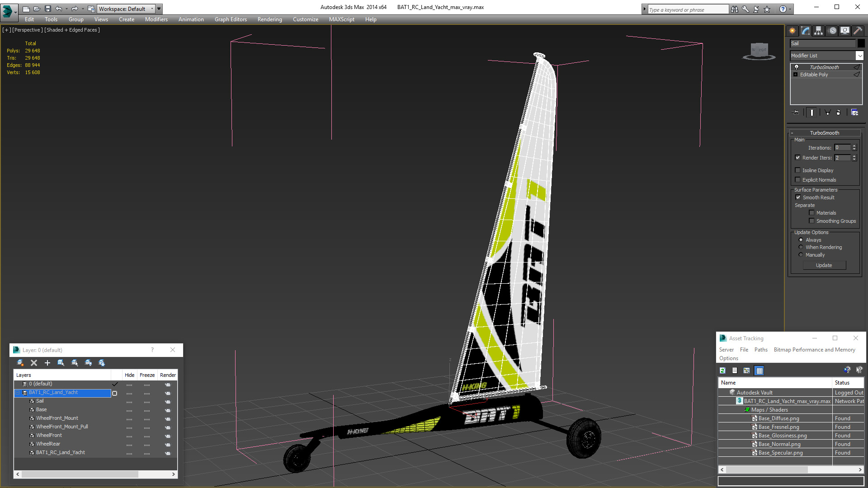Open Paths menu in Asset Tracking
Image resolution: width=868 pixels, height=488 pixels.
[x=761, y=350]
